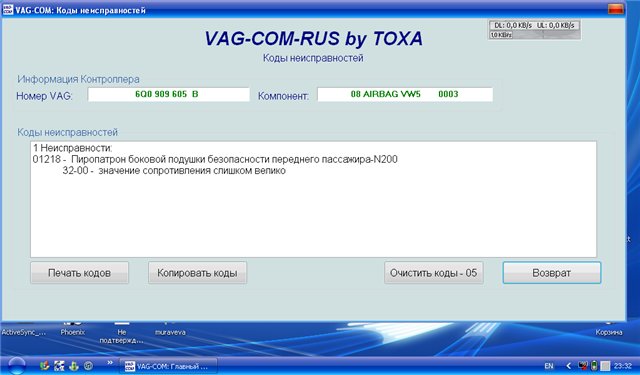The height and width of the screenshot is (375, 640).
Task: Switch to VAG-COM: Главный taskbar button
Action: [168, 366]
